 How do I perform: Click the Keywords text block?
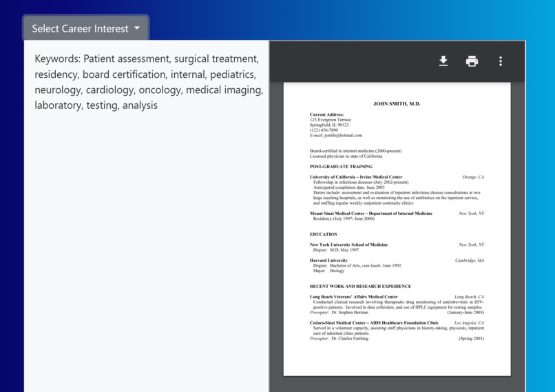coord(149,82)
